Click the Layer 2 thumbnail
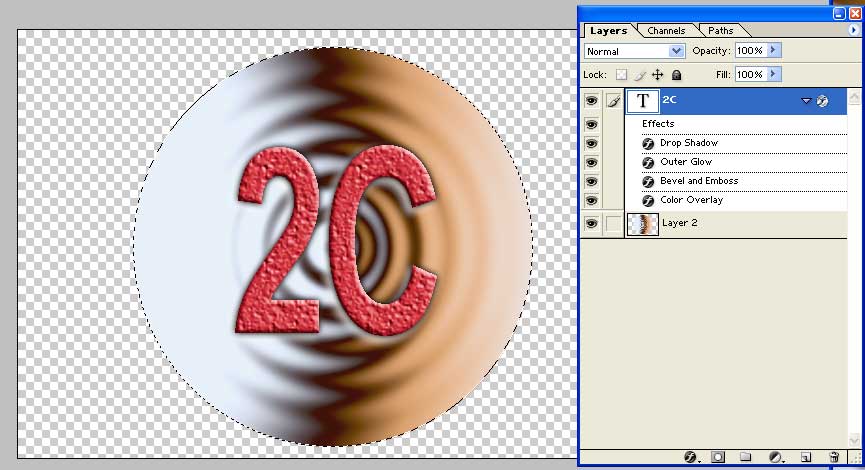 [x=642, y=224]
